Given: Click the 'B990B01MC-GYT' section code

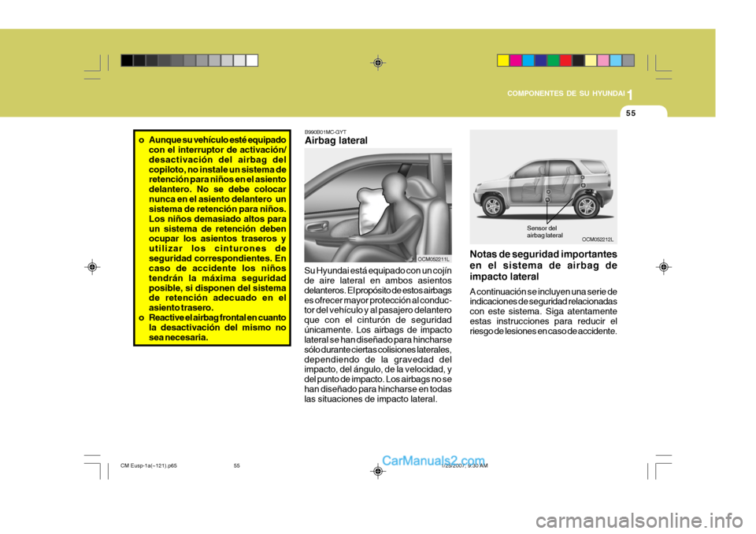Looking at the screenshot, I should tap(325, 132).
